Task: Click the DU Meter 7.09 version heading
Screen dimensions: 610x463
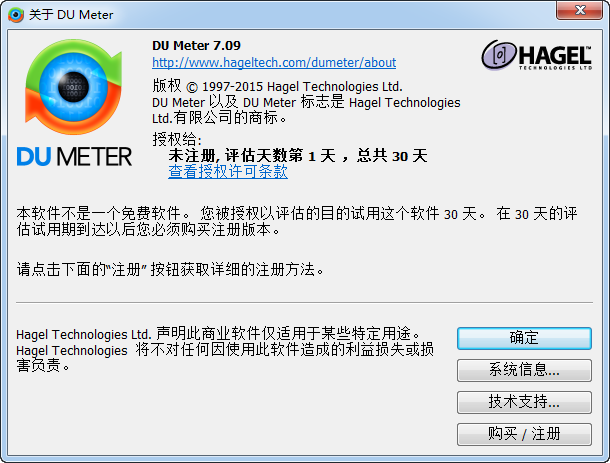Action: pos(196,46)
